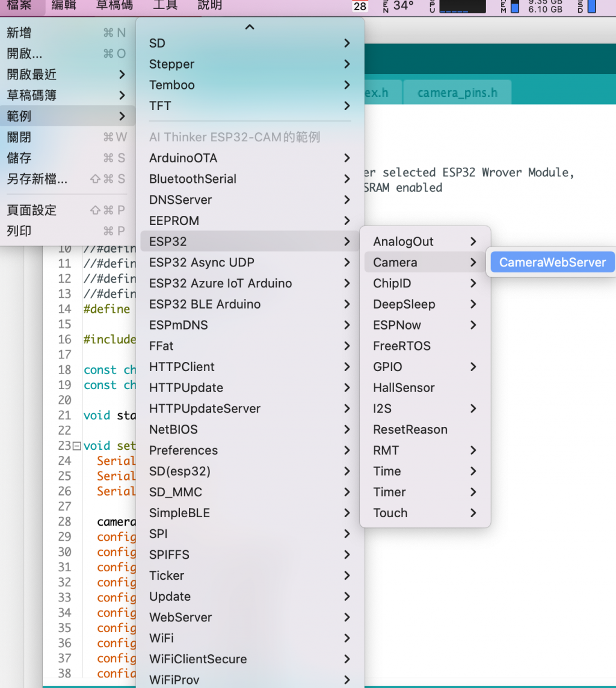The image size is (616, 688).
Task: Open SPI examples submenu
Action: coord(250,534)
